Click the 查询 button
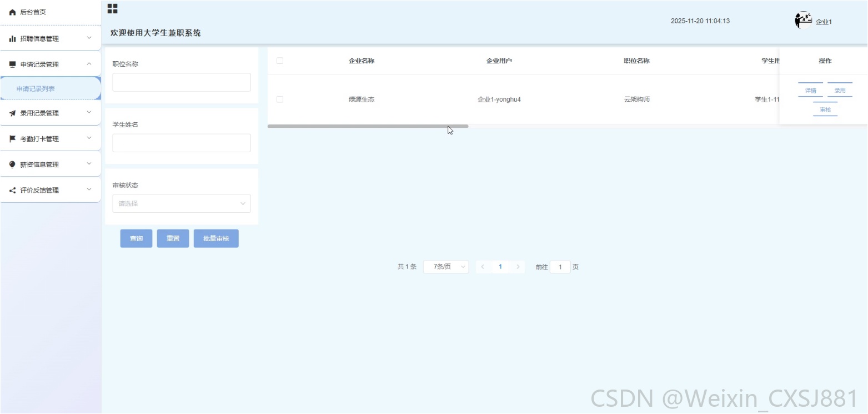This screenshot has height=414, width=868. point(136,238)
